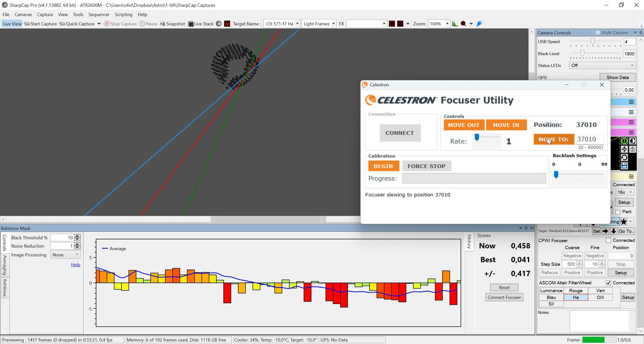
Task: Open the Status LEDs dropdown
Action: [602, 65]
